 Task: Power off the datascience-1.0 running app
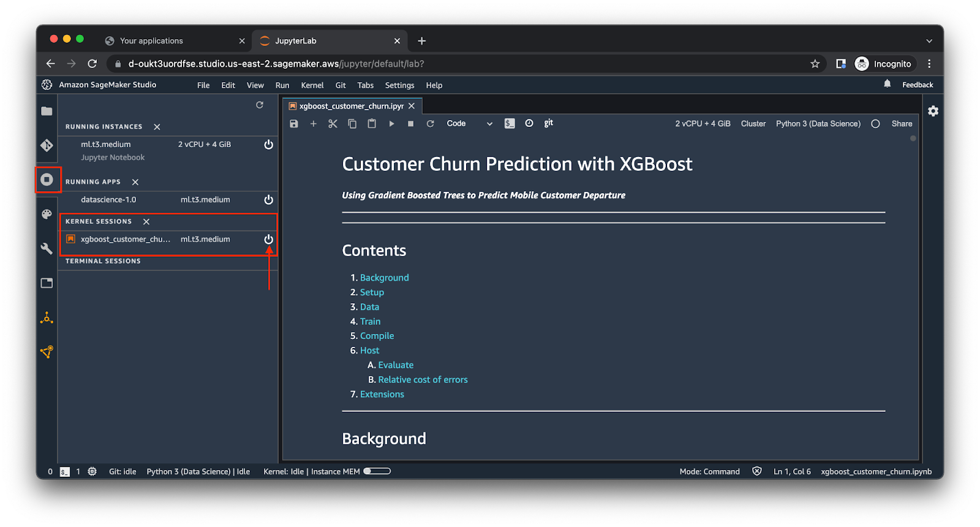[x=268, y=200]
